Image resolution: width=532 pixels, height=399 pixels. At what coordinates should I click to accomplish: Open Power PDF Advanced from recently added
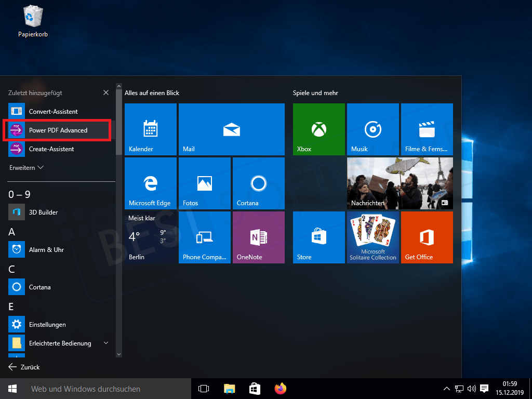click(x=57, y=130)
